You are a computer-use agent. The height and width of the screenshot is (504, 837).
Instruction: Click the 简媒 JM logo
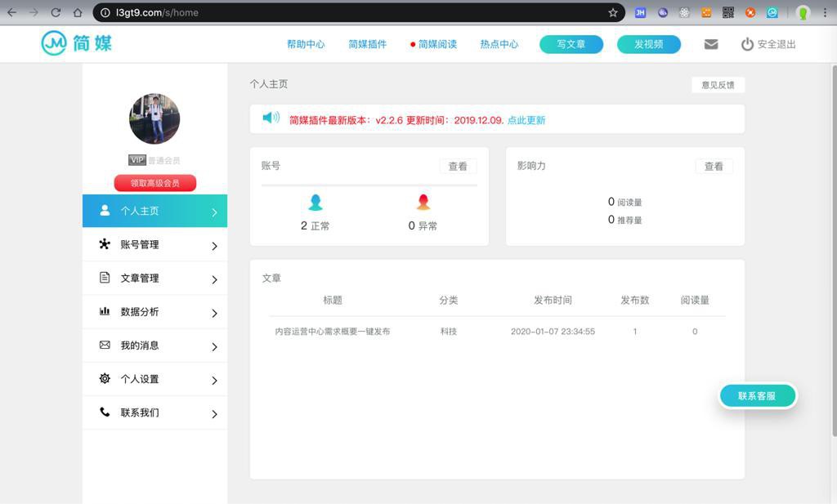pos(77,42)
